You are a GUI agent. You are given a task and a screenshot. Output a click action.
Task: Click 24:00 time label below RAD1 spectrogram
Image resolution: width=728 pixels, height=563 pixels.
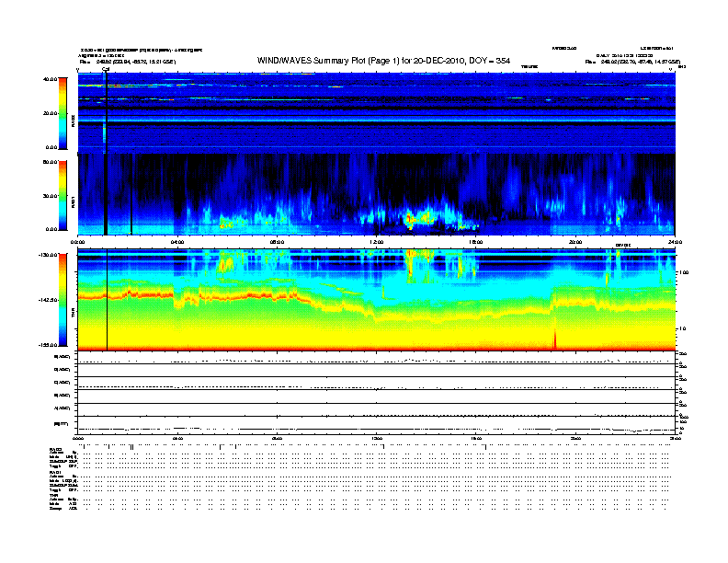click(675, 242)
